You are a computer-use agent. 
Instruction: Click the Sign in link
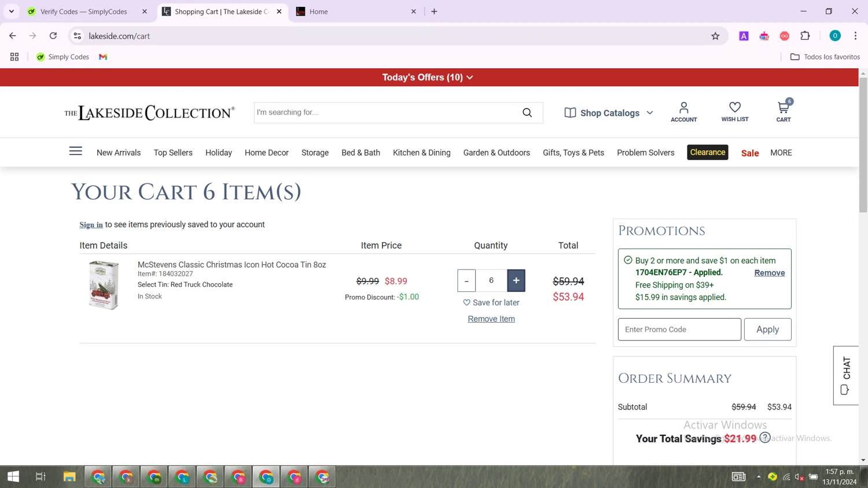point(91,225)
